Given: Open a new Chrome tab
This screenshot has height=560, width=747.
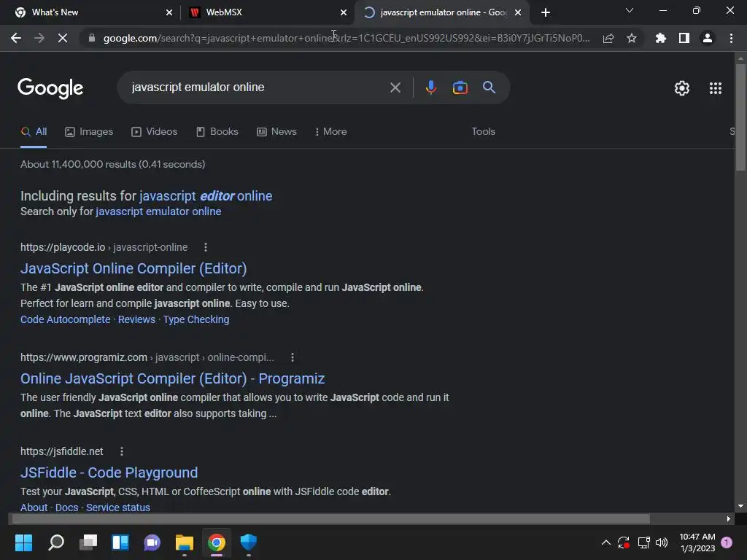Looking at the screenshot, I should point(546,12).
